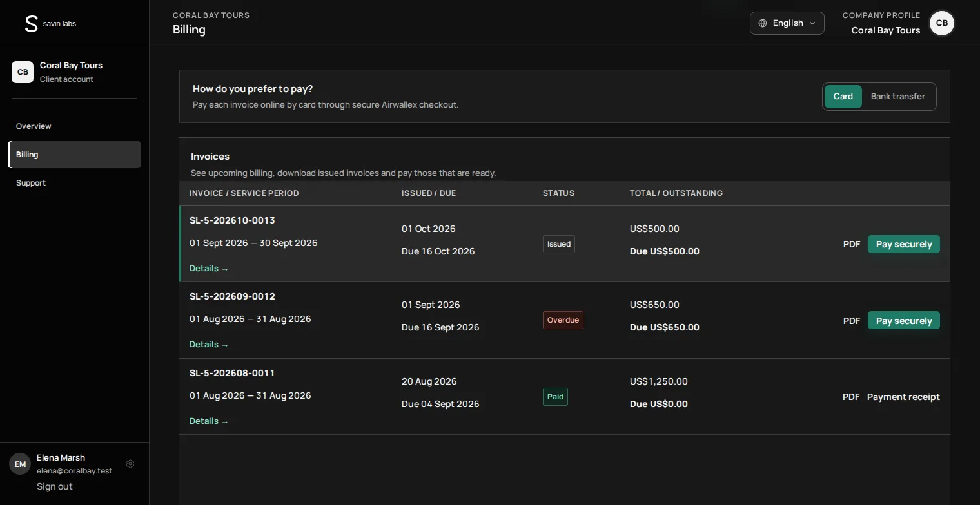Viewport: 980px width, 505px height.
Task: Download PDF for invoice SL-5-202610-0013
Action: pos(852,244)
